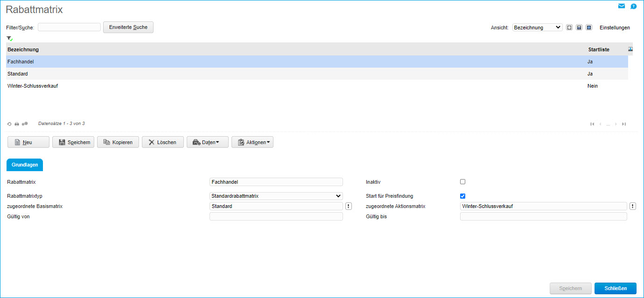Open Einstellungen

[614, 28]
